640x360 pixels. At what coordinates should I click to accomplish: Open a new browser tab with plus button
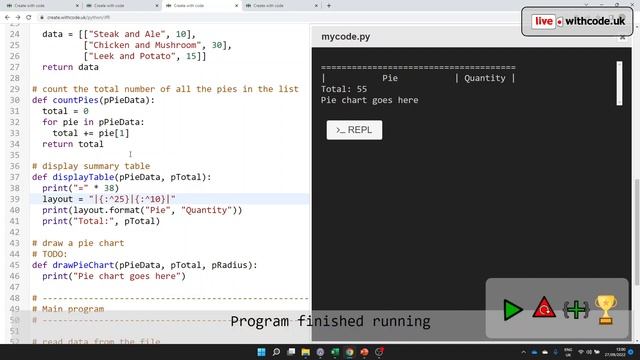[x=329, y=6]
